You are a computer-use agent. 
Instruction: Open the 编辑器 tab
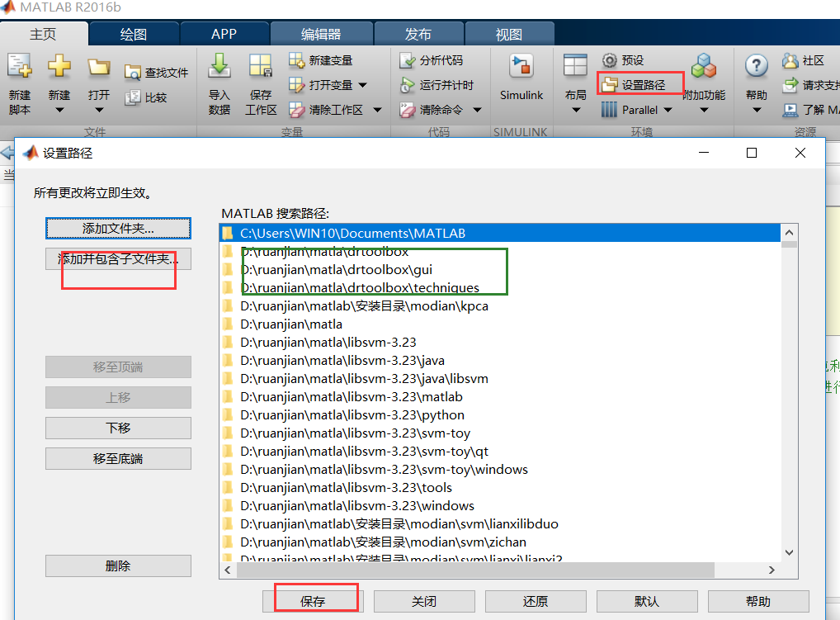(x=321, y=33)
